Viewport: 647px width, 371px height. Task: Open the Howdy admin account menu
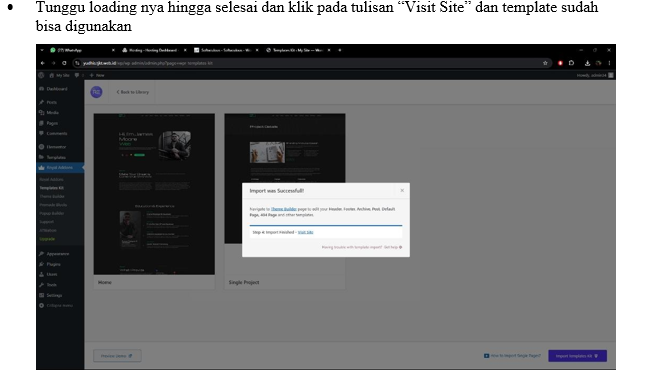[x=595, y=75]
